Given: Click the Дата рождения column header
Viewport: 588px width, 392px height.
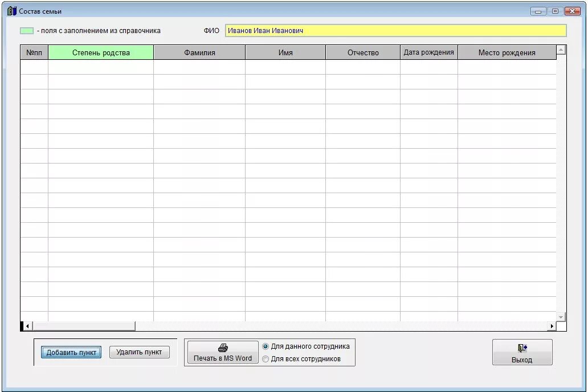Looking at the screenshot, I should point(429,52).
